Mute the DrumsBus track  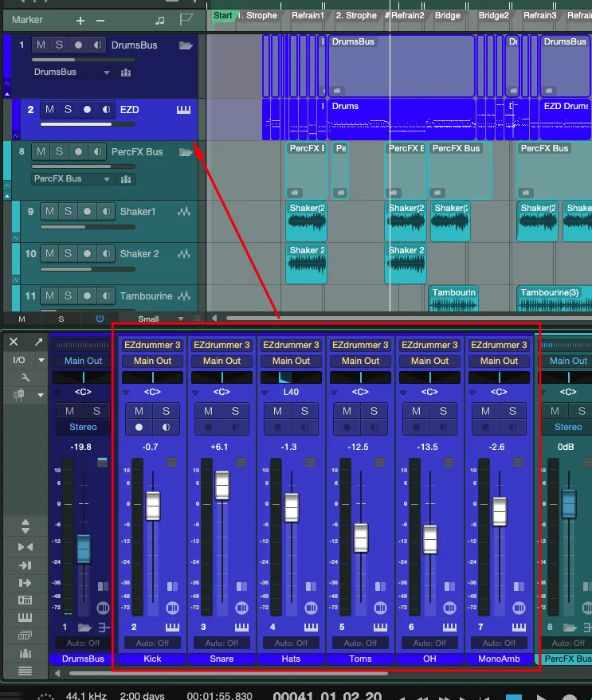coord(41,45)
